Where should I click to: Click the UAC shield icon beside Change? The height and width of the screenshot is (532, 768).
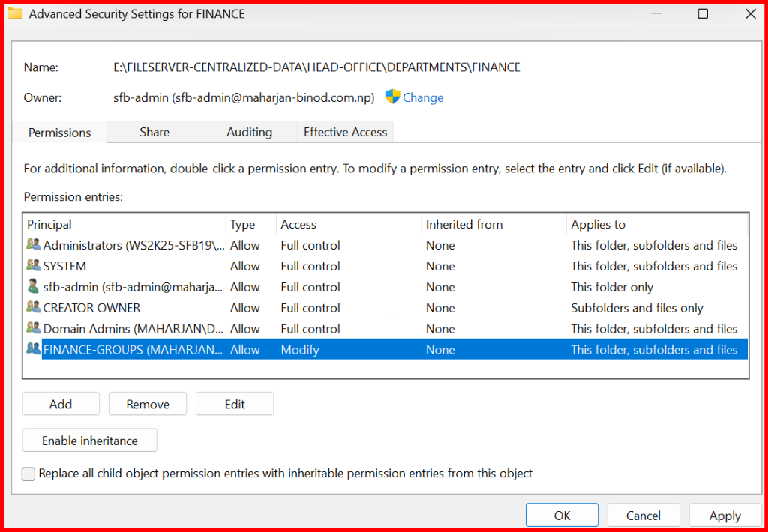click(392, 97)
